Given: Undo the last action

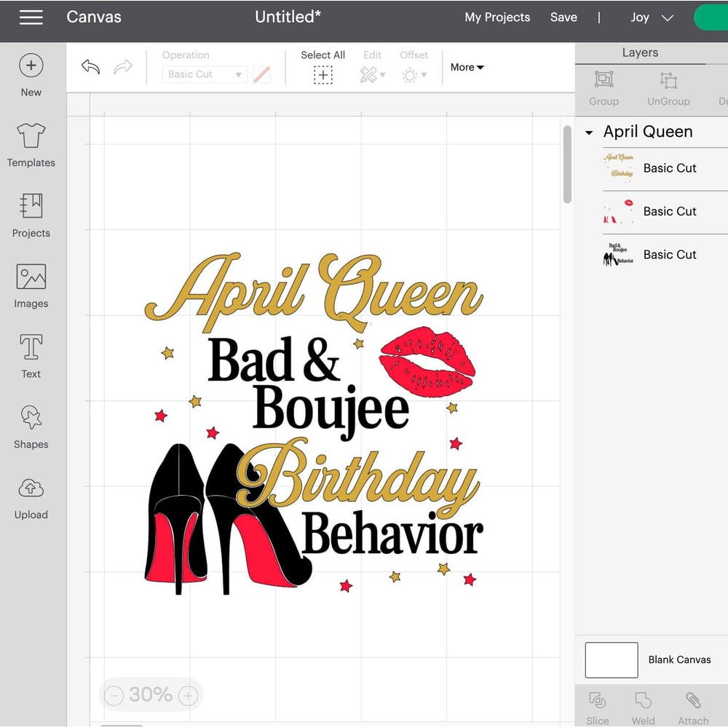Looking at the screenshot, I should [90, 66].
